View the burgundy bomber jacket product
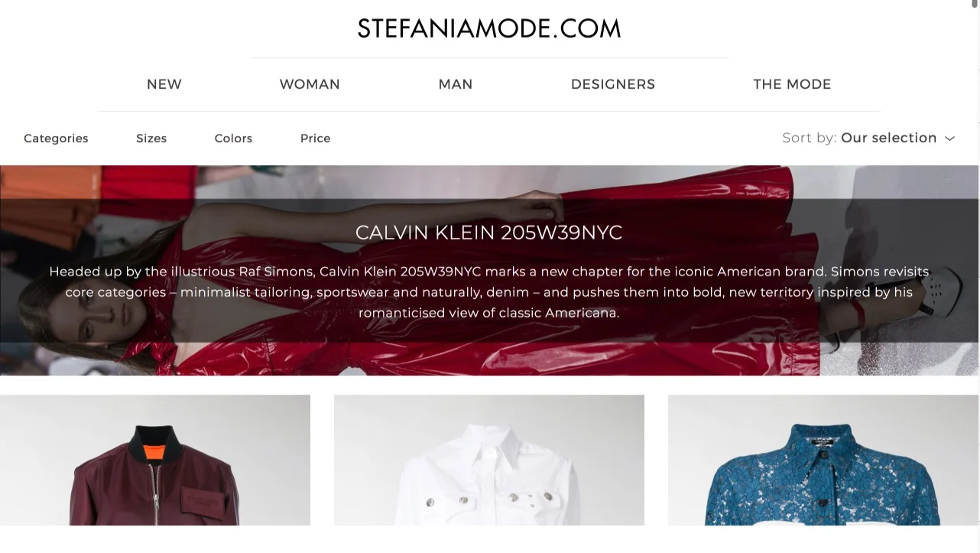The image size is (980, 553). tap(155, 460)
